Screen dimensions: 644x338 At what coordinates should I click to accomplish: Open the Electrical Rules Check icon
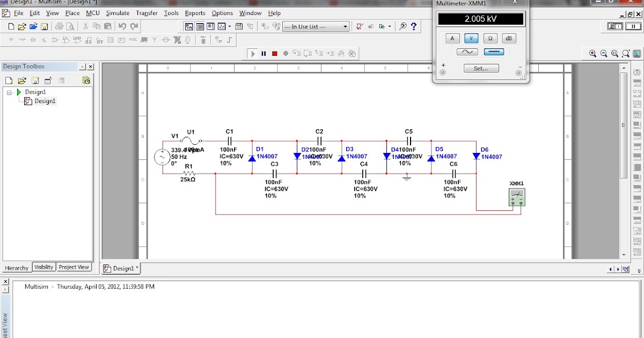(360, 27)
